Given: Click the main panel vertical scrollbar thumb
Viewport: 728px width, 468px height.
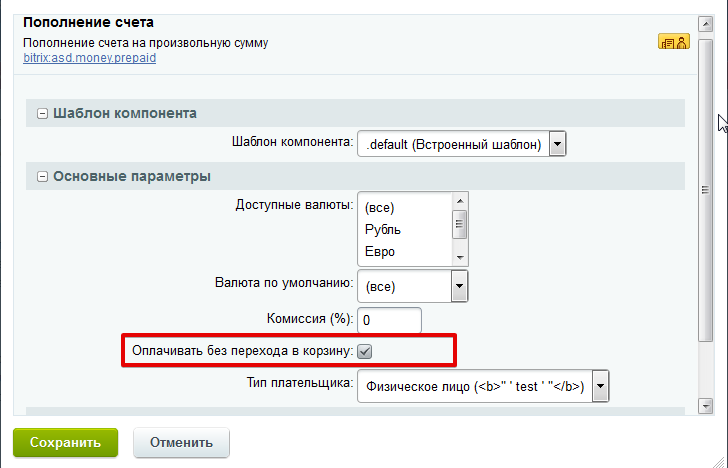Looking at the screenshot, I should coord(705,190).
